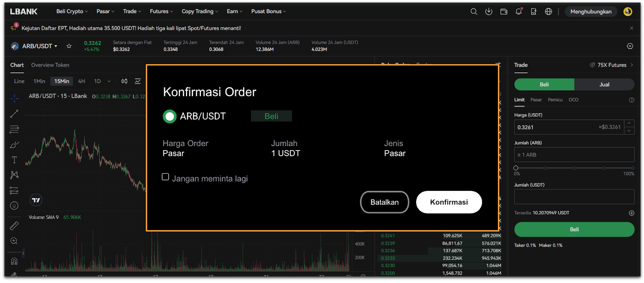Select the Pemicu order type tab
The image size is (644, 283).
click(555, 100)
